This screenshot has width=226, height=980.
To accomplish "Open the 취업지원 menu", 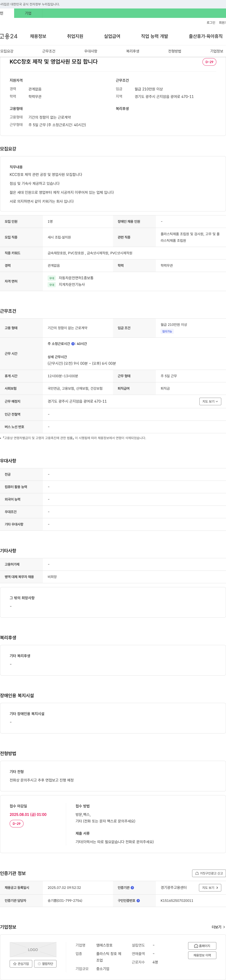I will pos(75,36).
